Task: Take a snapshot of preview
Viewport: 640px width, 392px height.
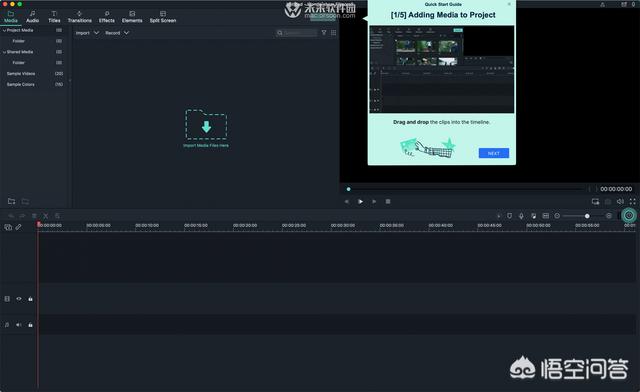Action: pos(608,201)
